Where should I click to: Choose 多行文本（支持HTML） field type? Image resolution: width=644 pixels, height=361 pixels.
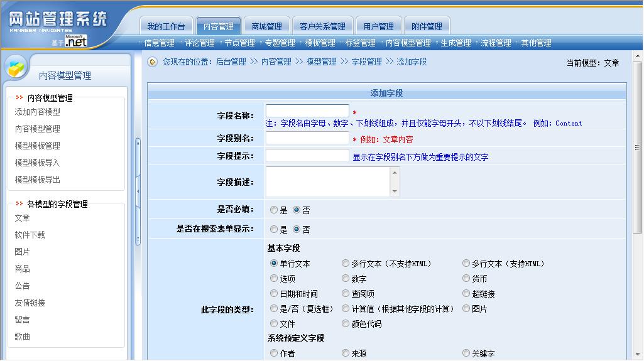[x=466, y=264]
